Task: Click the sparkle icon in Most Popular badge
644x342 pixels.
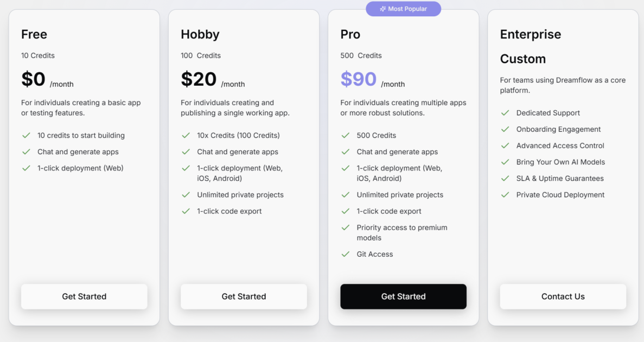Action: tap(383, 9)
